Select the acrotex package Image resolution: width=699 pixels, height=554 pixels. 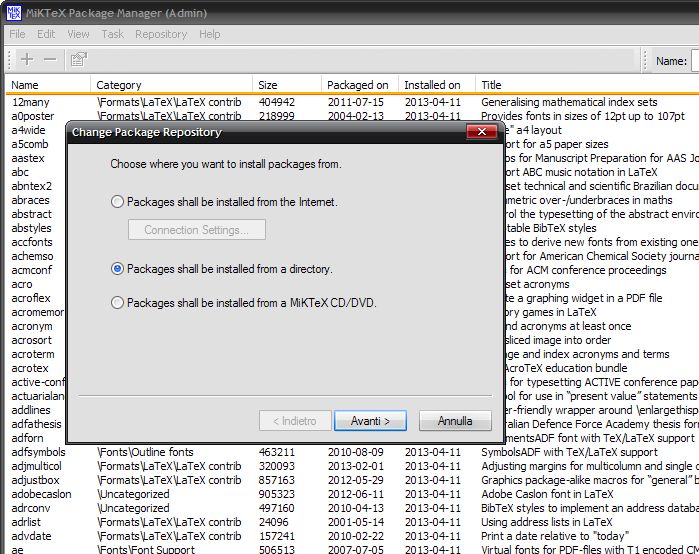click(29, 368)
